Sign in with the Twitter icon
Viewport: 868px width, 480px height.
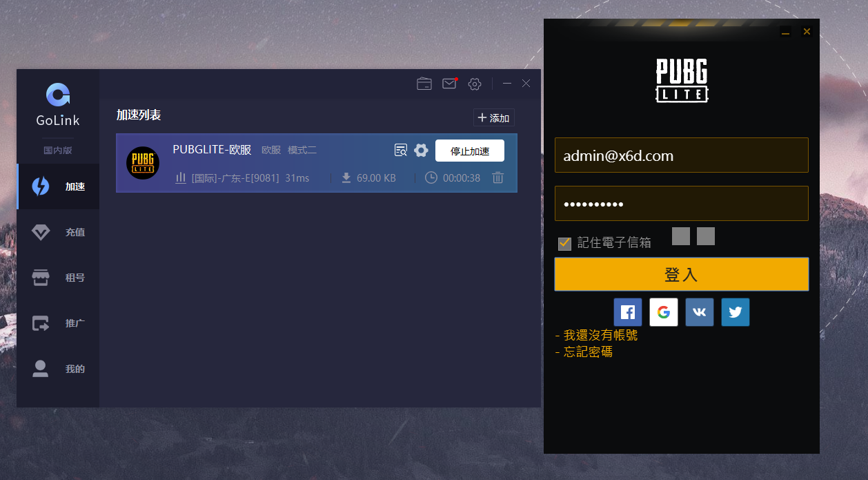pos(735,312)
